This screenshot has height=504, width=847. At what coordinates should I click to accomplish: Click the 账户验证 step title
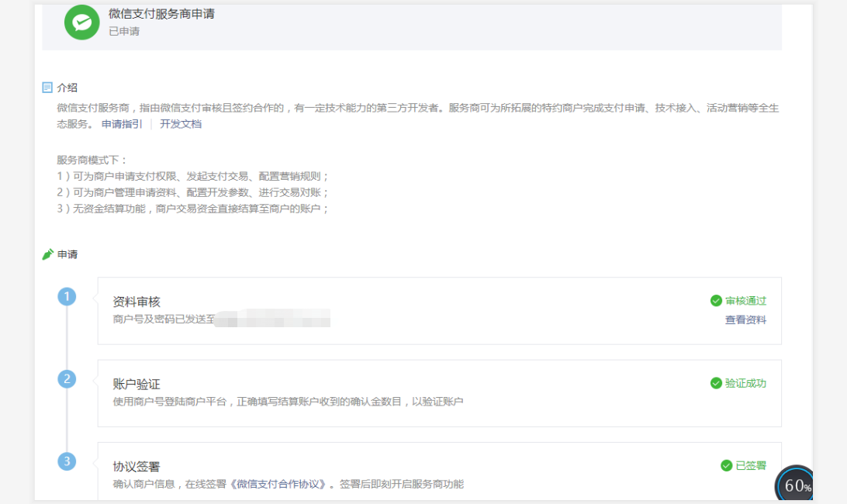(x=137, y=385)
